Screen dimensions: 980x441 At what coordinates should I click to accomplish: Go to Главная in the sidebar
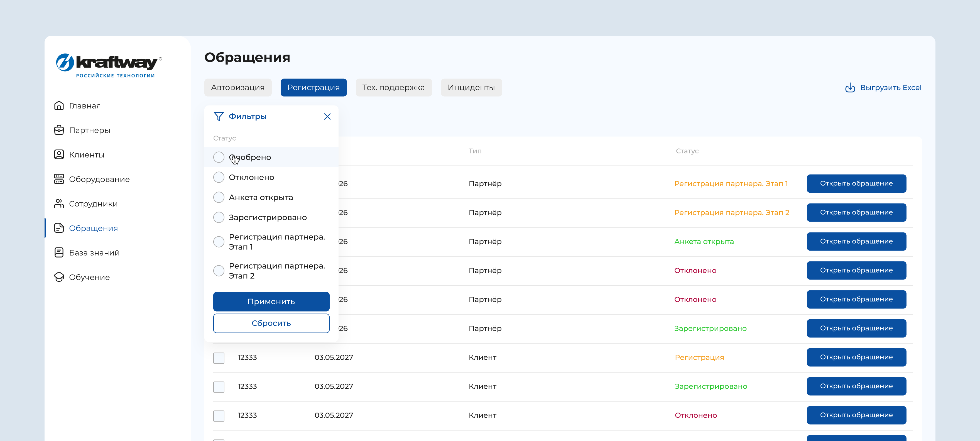point(85,106)
